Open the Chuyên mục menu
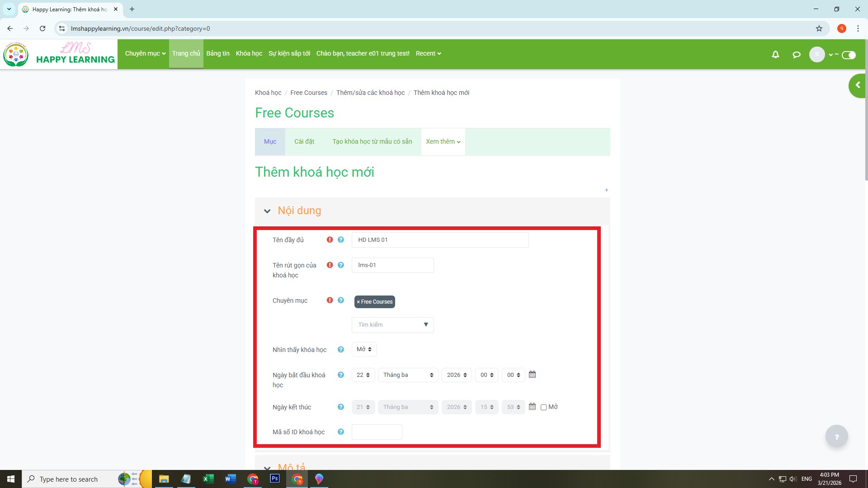Viewport: 868px width, 488px height. (145, 53)
